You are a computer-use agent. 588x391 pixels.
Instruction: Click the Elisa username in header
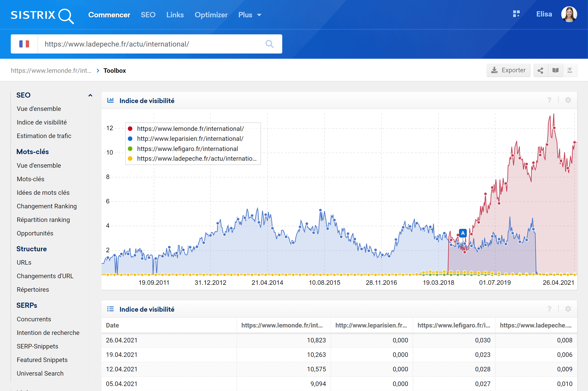click(x=544, y=14)
